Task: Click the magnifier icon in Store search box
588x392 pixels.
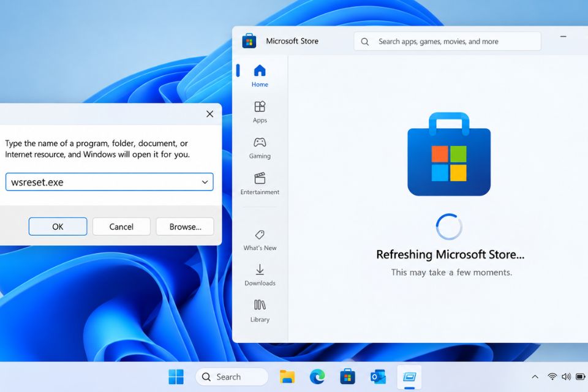Action: (x=364, y=42)
